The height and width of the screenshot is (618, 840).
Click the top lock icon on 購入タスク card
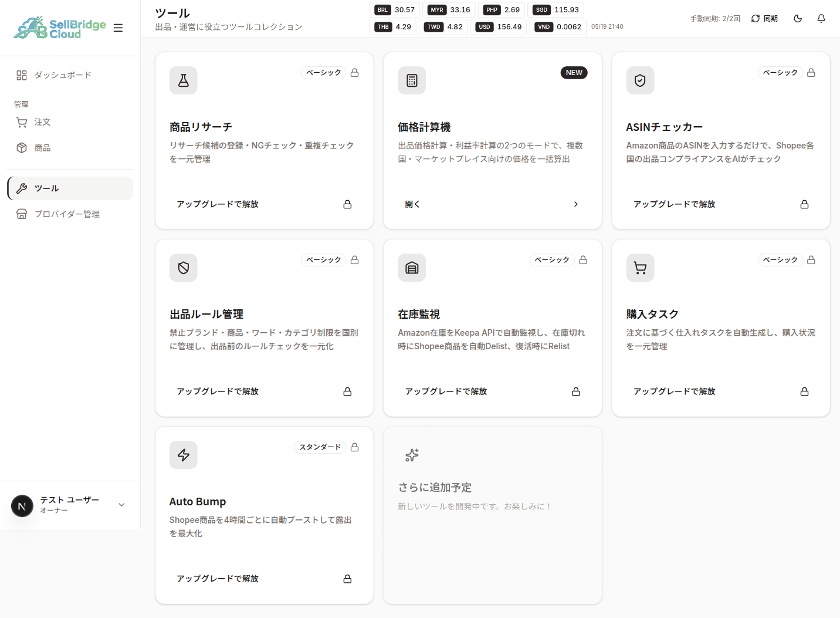click(811, 260)
